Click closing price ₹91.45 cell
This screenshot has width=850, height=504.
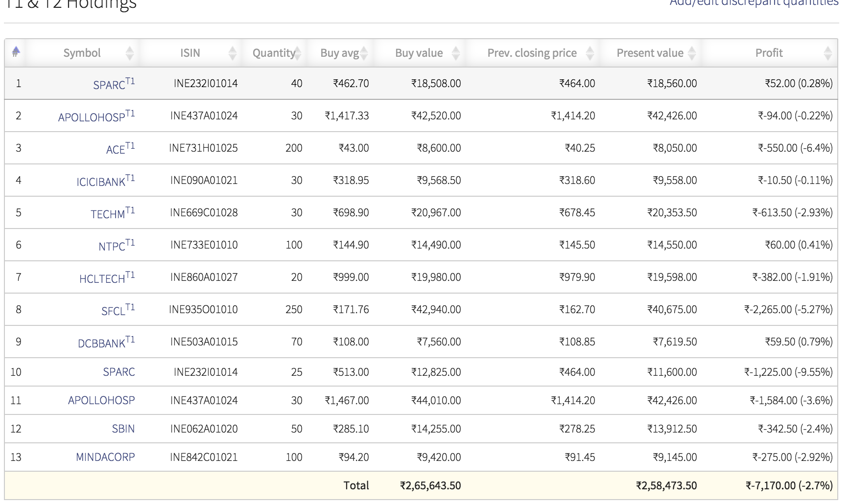580,457
